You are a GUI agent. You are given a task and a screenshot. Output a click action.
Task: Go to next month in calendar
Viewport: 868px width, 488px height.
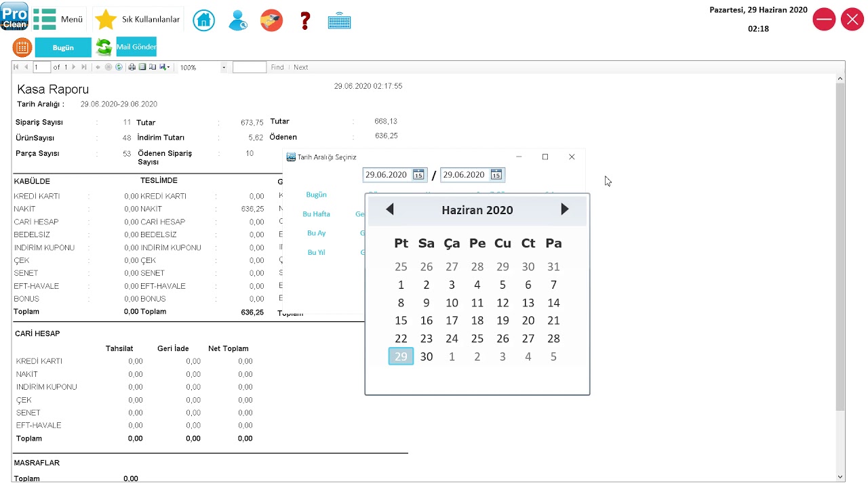[x=564, y=209]
